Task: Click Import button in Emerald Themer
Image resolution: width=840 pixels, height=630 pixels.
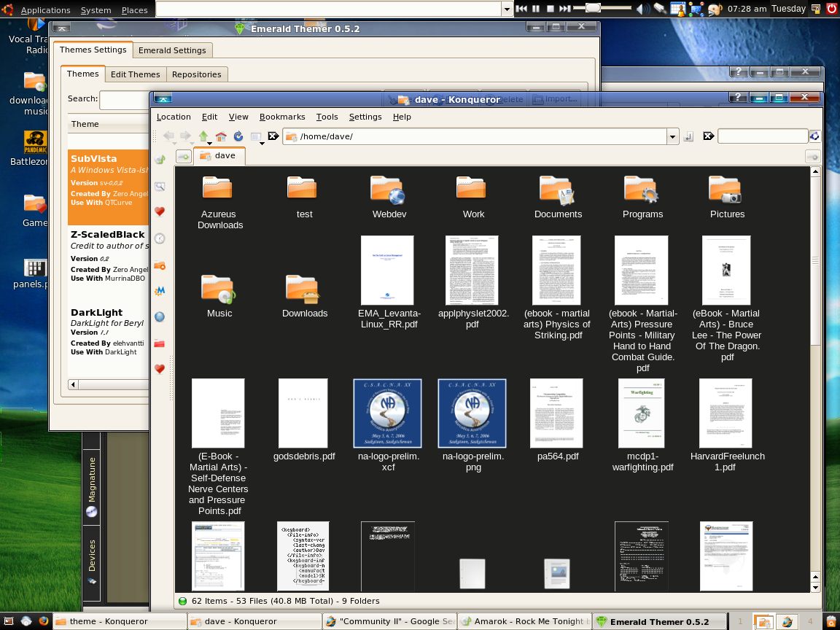Action: click(x=555, y=99)
